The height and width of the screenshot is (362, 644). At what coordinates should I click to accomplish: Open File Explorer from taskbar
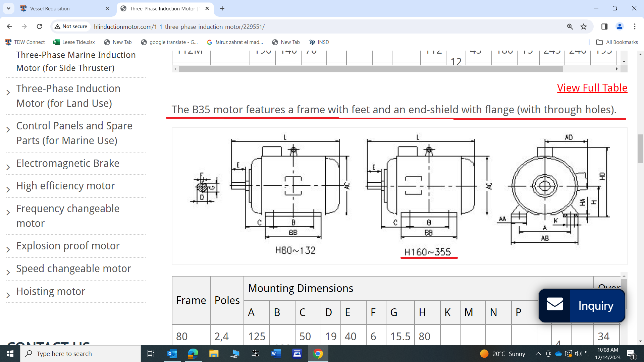[x=214, y=354]
